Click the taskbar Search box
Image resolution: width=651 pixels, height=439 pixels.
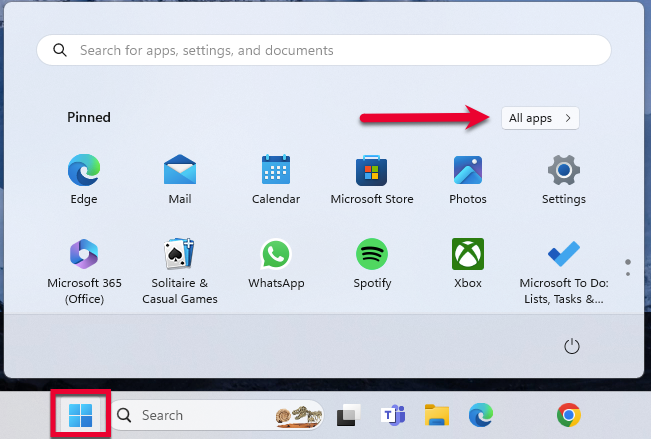[x=217, y=415]
